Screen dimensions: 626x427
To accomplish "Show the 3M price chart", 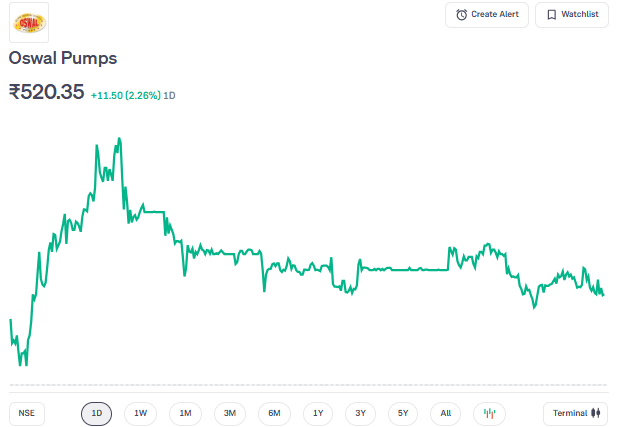I will [x=229, y=413].
